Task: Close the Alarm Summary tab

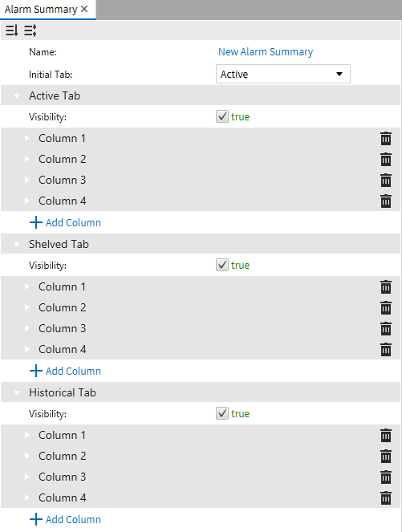Action: (84, 9)
